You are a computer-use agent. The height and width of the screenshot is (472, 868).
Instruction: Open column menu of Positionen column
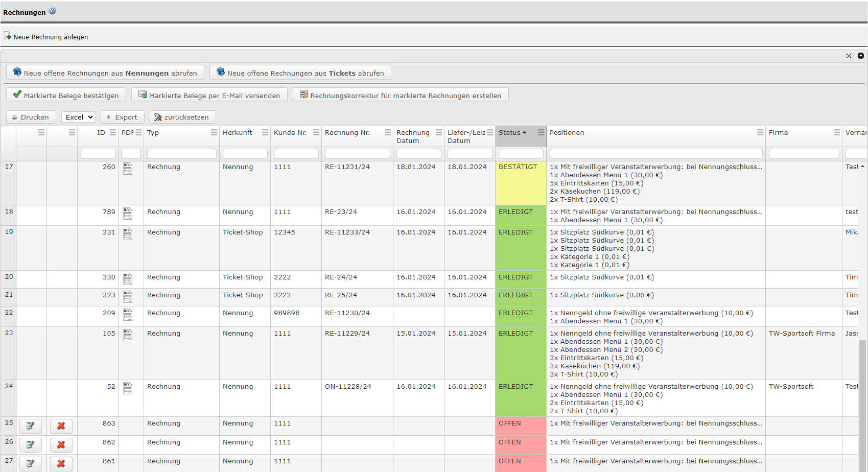pos(760,132)
